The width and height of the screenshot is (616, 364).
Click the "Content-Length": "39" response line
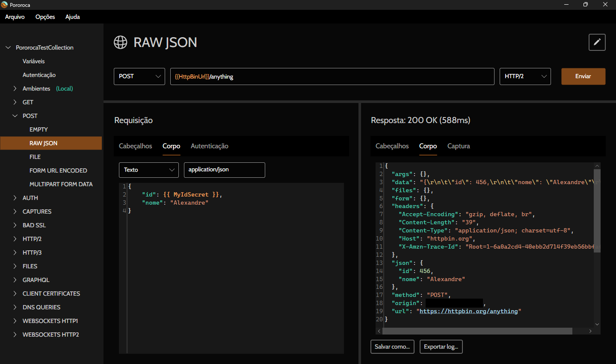438,222
